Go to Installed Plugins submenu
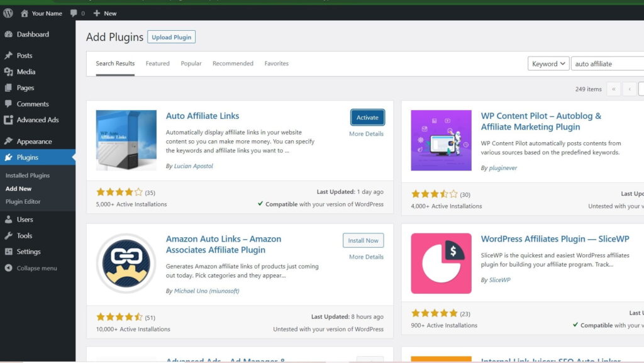 coord(28,176)
